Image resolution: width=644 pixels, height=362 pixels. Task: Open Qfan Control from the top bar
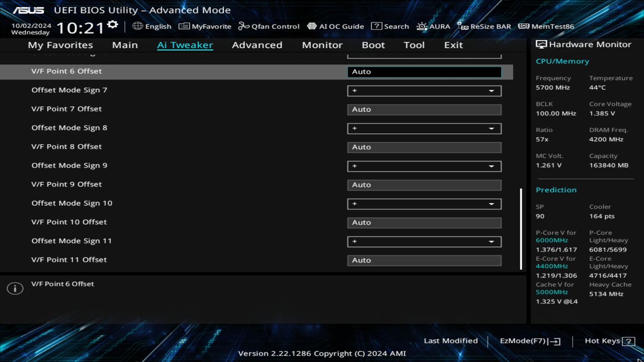click(x=269, y=26)
